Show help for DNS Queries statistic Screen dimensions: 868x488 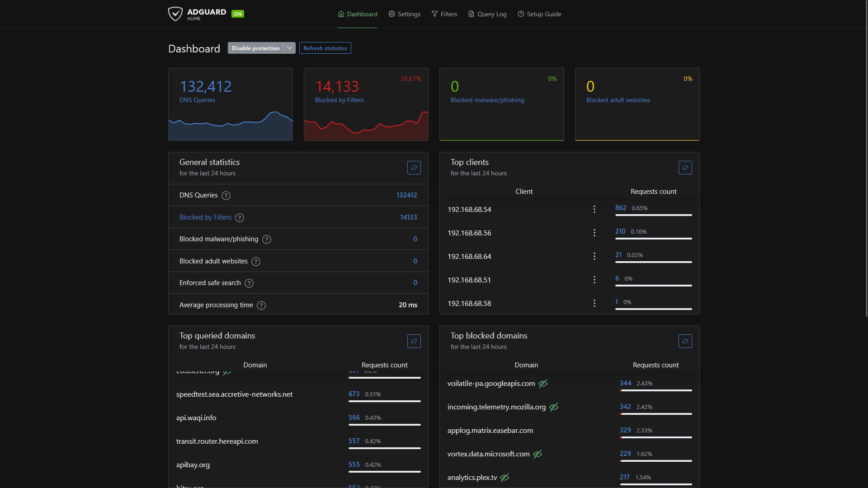click(x=226, y=196)
